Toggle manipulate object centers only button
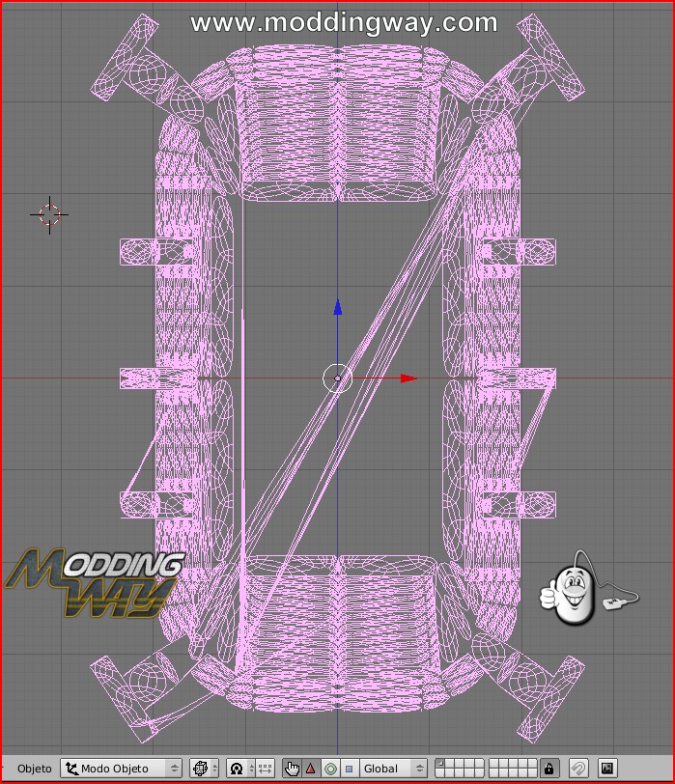This screenshot has height=784, width=675. click(264, 769)
